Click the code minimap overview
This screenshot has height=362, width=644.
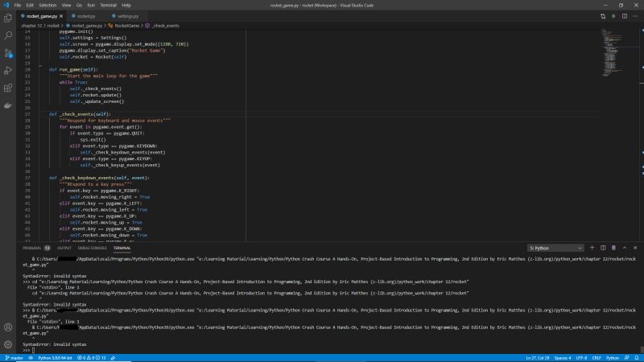(611, 52)
